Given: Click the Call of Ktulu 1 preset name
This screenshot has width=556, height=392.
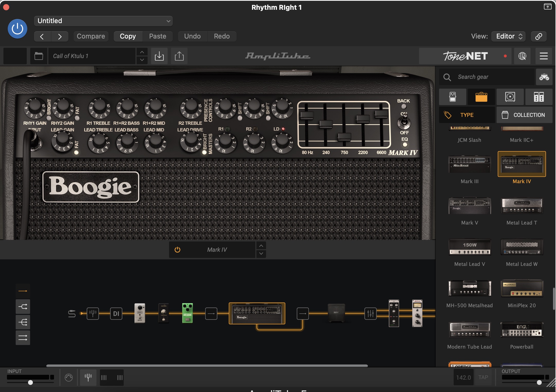Looking at the screenshot, I should pos(92,56).
